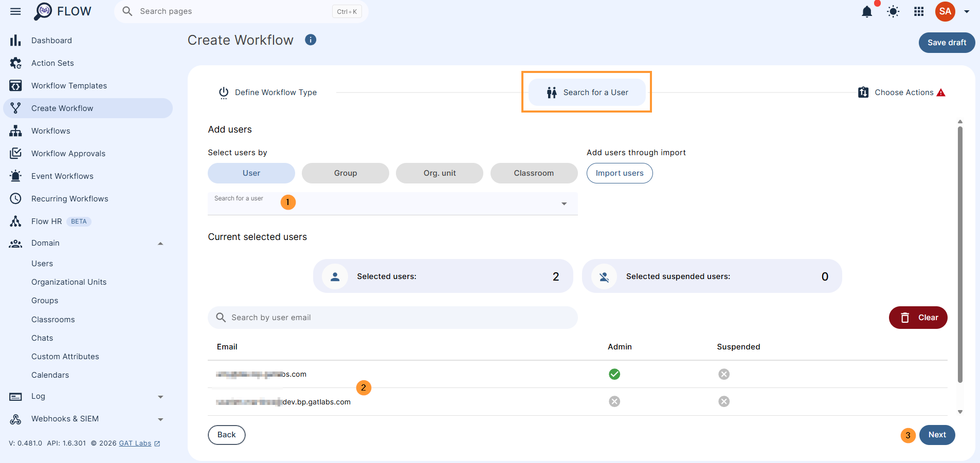Click the external link icon beside GAT Labs
The width and height of the screenshot is (980, 463).
pyautogui.click(x=157, y=443)
